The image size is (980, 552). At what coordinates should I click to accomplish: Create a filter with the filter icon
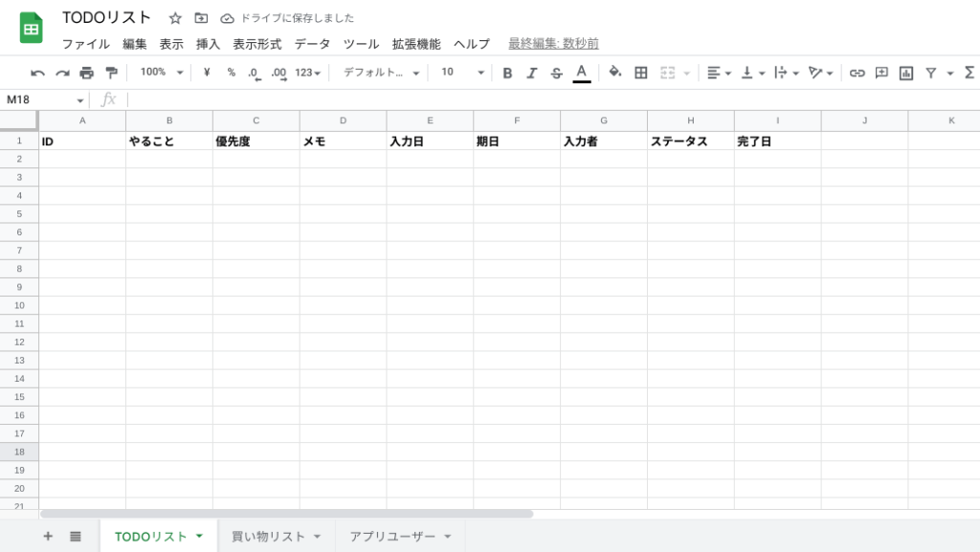(931, 73)
